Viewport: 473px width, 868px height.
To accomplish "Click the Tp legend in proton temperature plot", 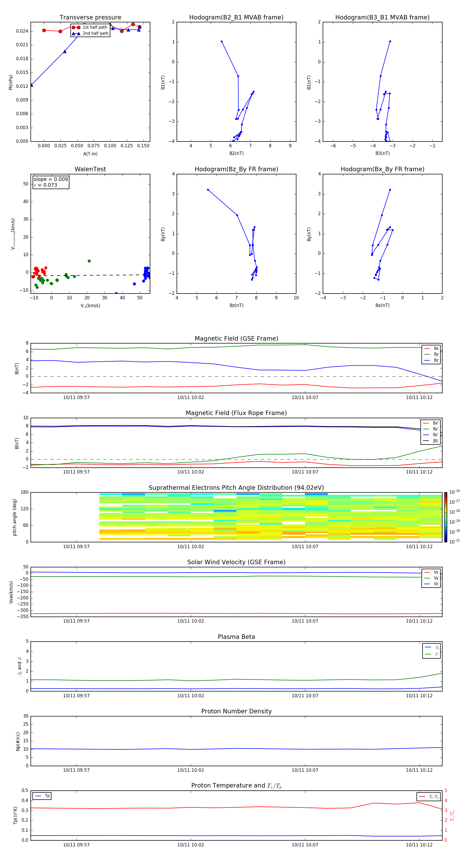I will coord(42,796).
